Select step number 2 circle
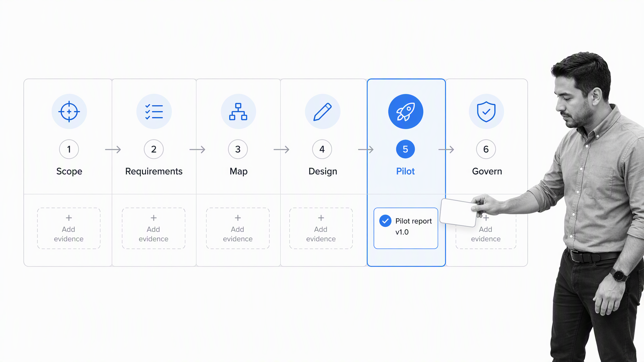The width and height of the screenshot is (644, 362). tap(154, 149)
